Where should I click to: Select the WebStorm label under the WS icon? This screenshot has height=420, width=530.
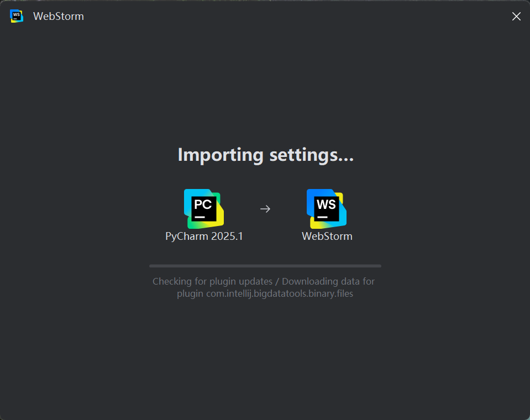(327, 236)
